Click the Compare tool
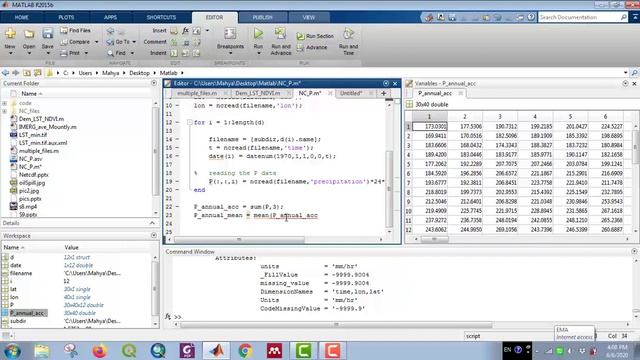Viewport: 640px width, 360px height. click(76, 42)
